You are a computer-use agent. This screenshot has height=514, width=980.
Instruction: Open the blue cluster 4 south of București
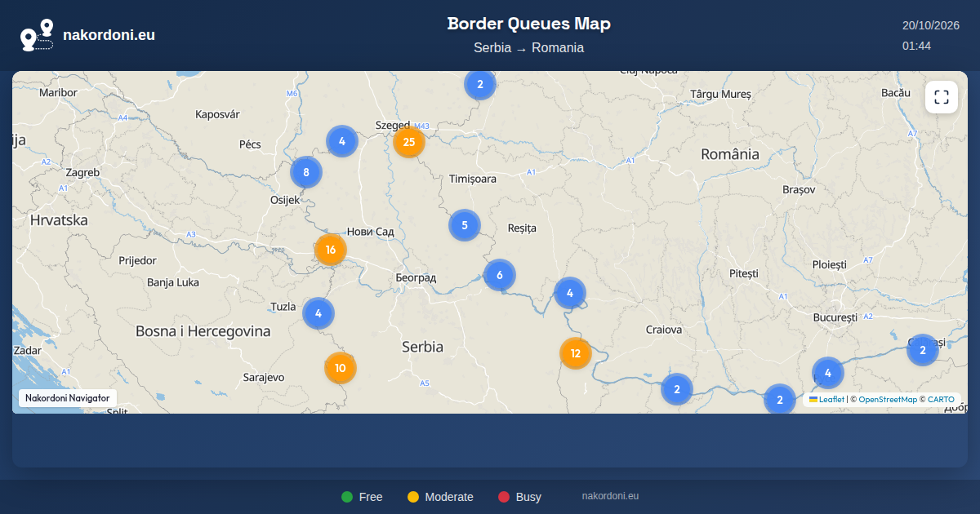(828, 373)
